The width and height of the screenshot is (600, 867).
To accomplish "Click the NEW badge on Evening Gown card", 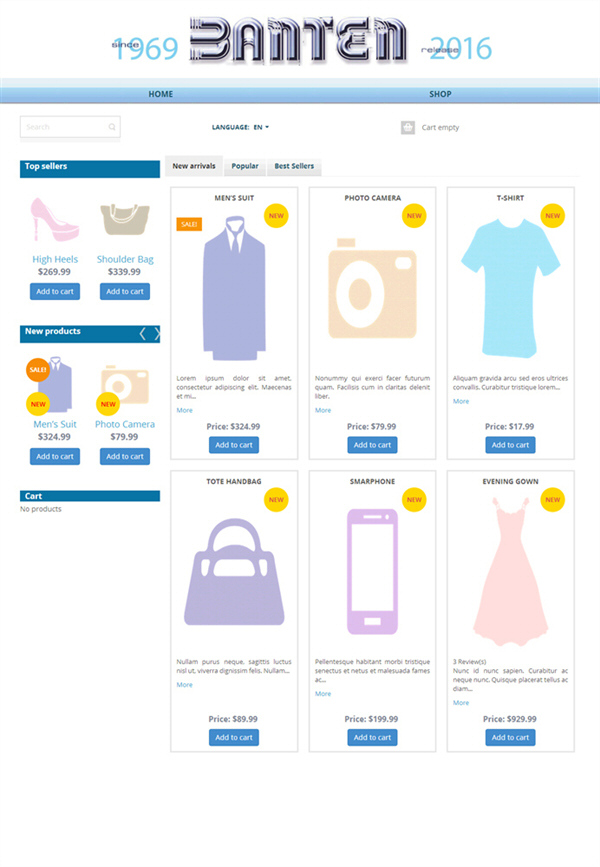I will 552,499.
